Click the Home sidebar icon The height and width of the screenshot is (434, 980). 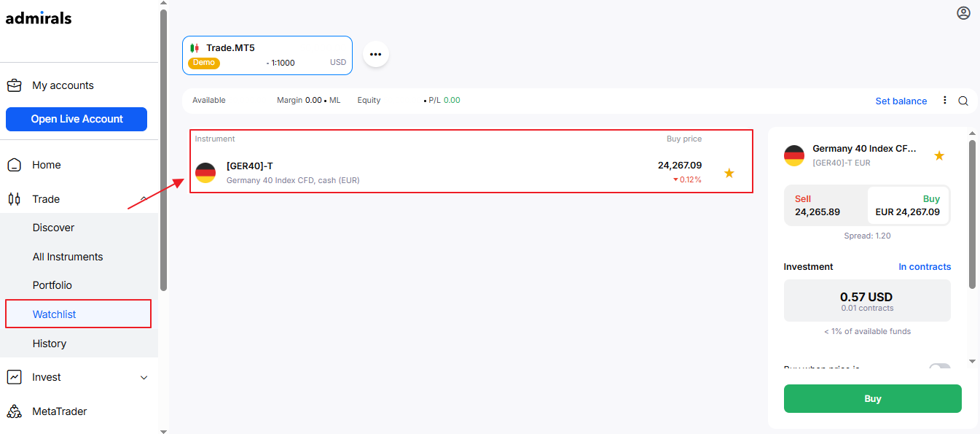tap(14, 165)
